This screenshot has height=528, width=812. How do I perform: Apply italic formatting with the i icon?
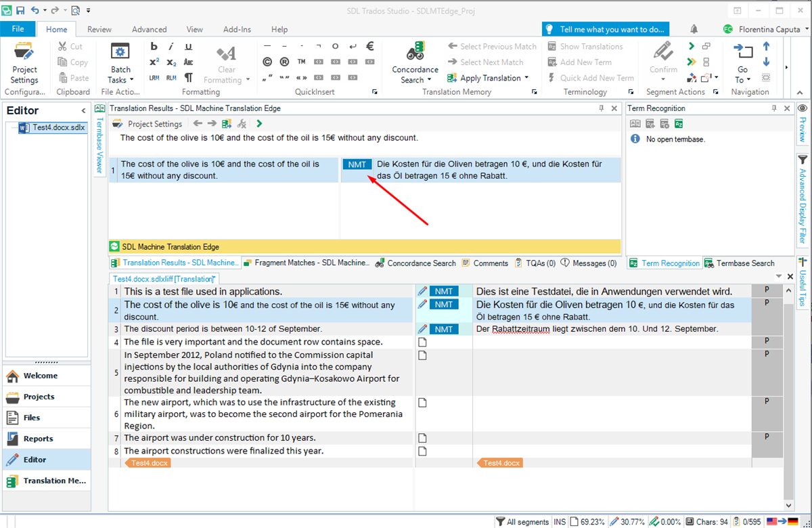tap(171, 47)
